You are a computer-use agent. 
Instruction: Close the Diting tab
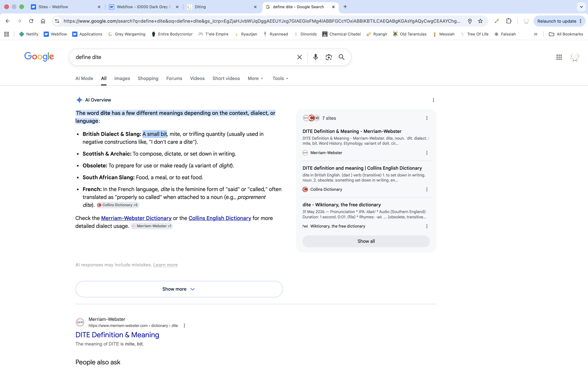click(x=255, y=7)
